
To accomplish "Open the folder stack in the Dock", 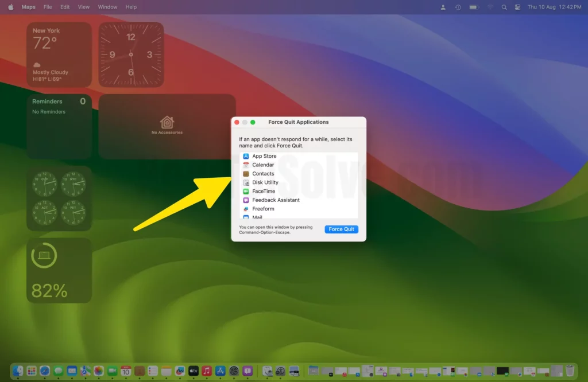I will pyautogui.click(x=313, y=371).
